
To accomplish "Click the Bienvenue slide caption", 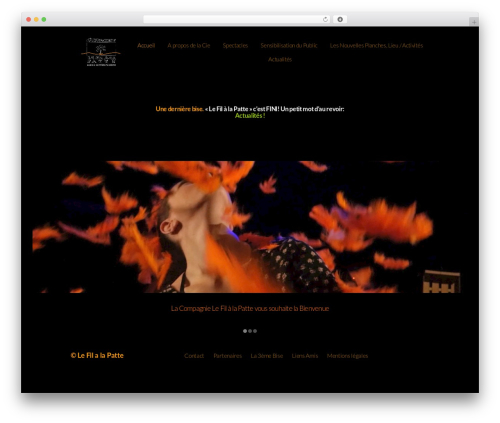I will pyautogui.click(x=250, y=308).
